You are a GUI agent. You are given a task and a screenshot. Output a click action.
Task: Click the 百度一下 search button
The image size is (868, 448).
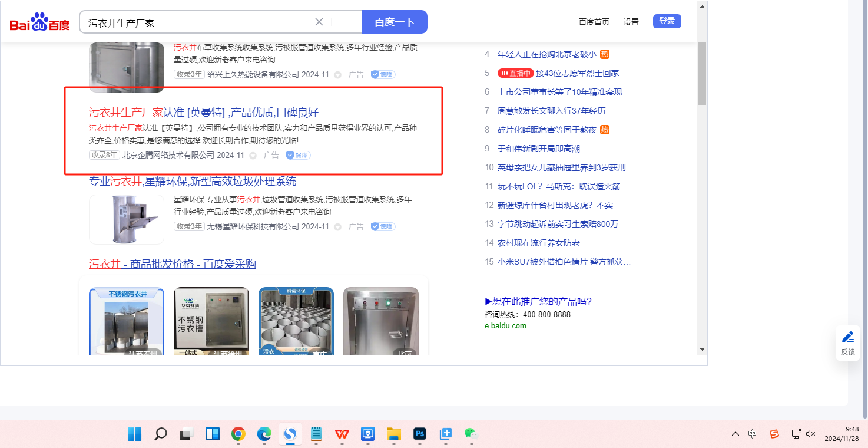click(x=395, y=22)
